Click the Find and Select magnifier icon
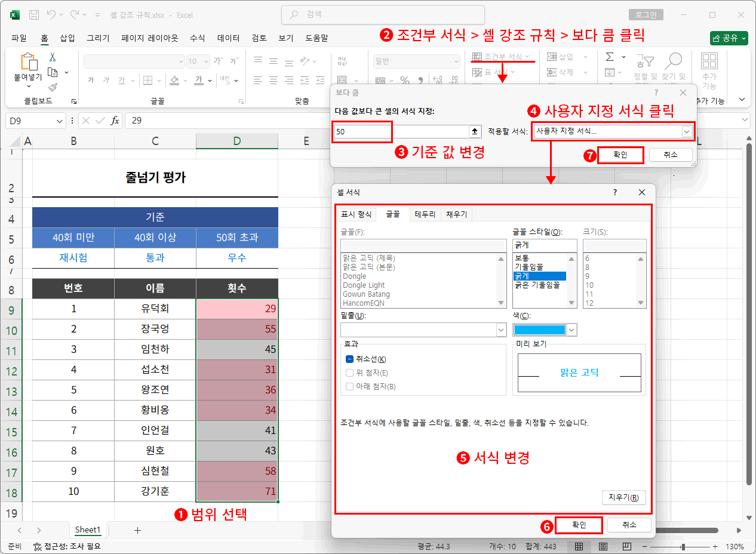Viewport: 756px width, 554px height. click(x=674, y=61)
